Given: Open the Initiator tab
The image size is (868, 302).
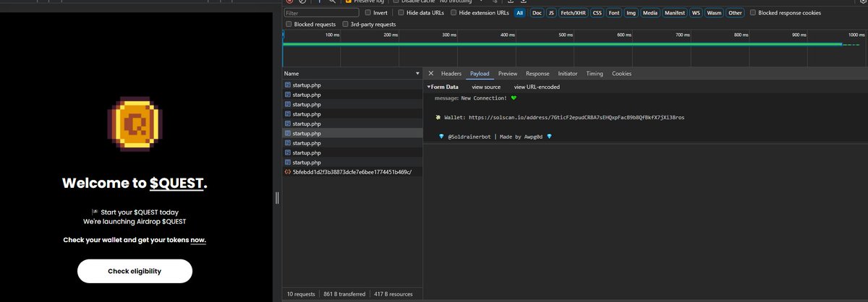Looking at the screenshot, I should pyautogui.click(x=568, y=74).
